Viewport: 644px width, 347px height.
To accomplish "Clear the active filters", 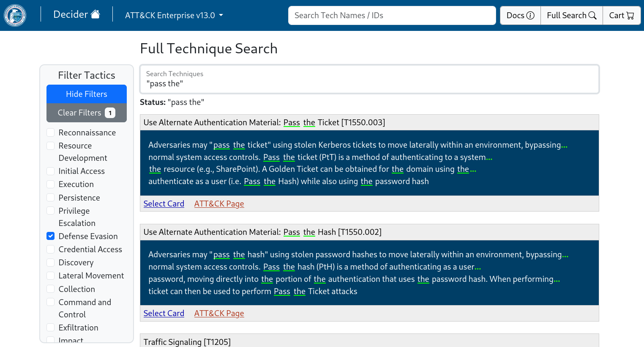I will tap(87, 113).
